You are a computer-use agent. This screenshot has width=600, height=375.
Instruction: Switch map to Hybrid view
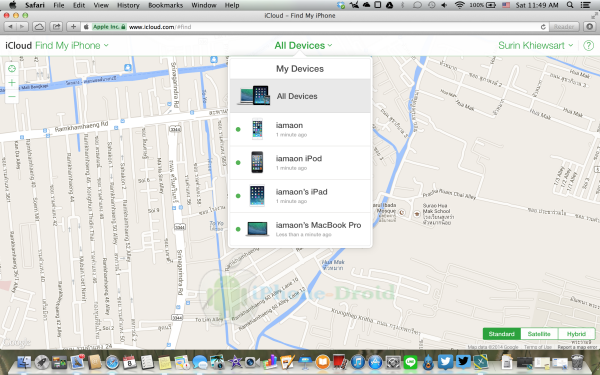pos(576,334)
